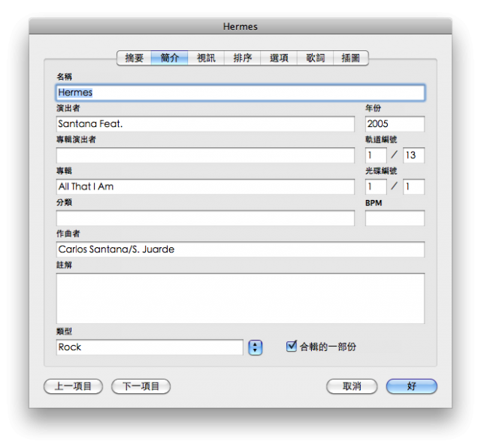Select the 簡介 tab

pyautogui.click(x=169, y=58)
